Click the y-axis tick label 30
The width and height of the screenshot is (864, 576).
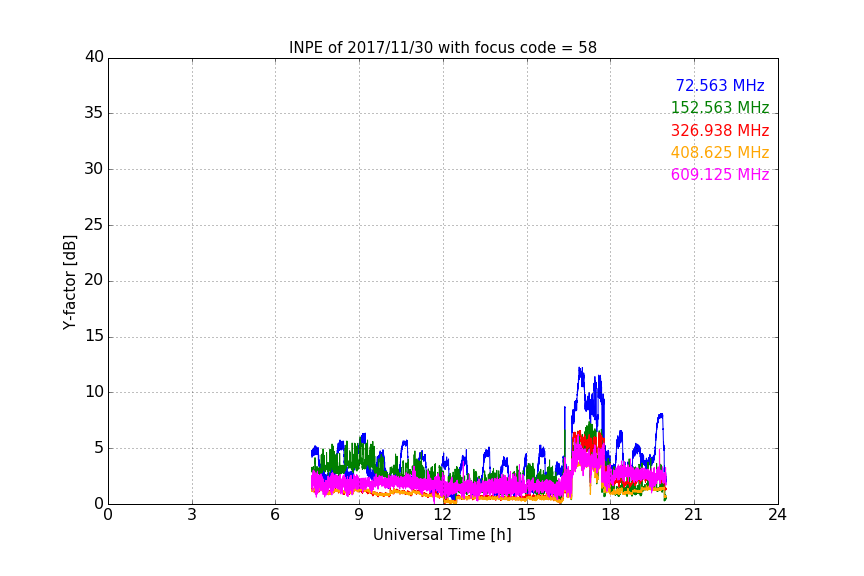tap(94, 169)
